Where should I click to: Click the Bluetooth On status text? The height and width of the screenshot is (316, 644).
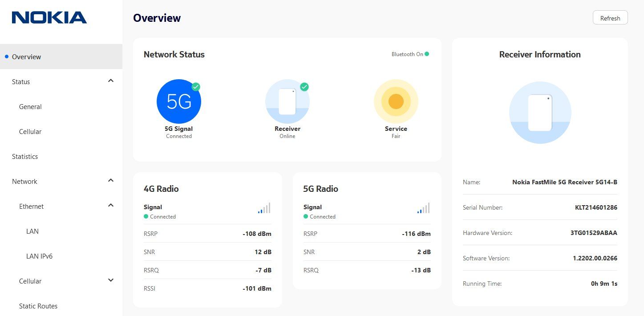click(x=407, y=54)
